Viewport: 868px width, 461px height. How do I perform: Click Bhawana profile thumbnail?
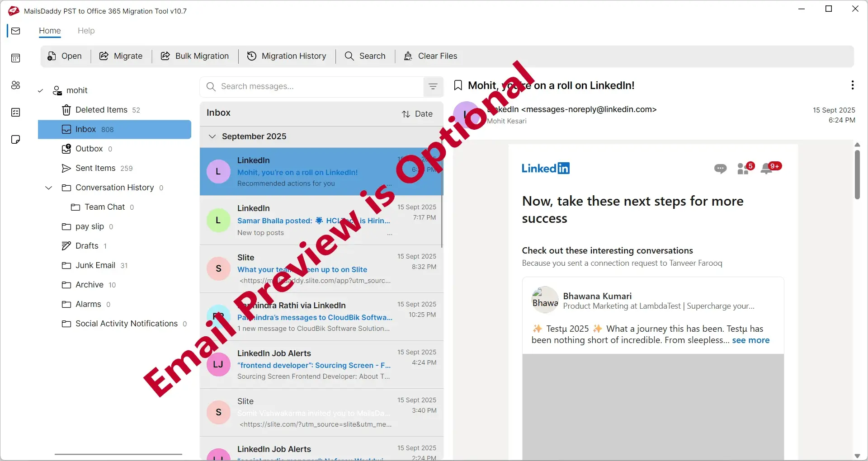[545, 300]
